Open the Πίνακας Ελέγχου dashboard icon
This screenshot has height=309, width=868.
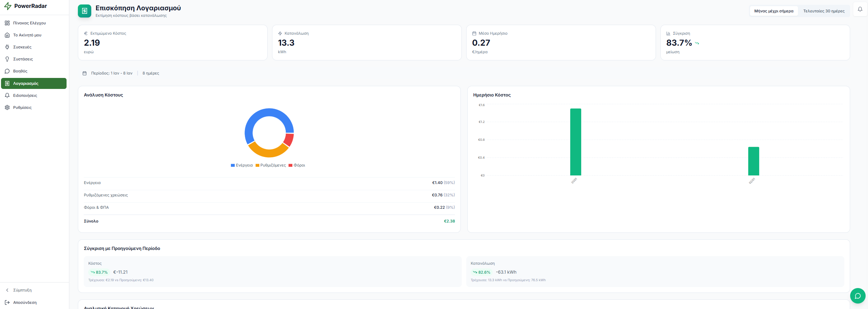click(x=7, y=23)
